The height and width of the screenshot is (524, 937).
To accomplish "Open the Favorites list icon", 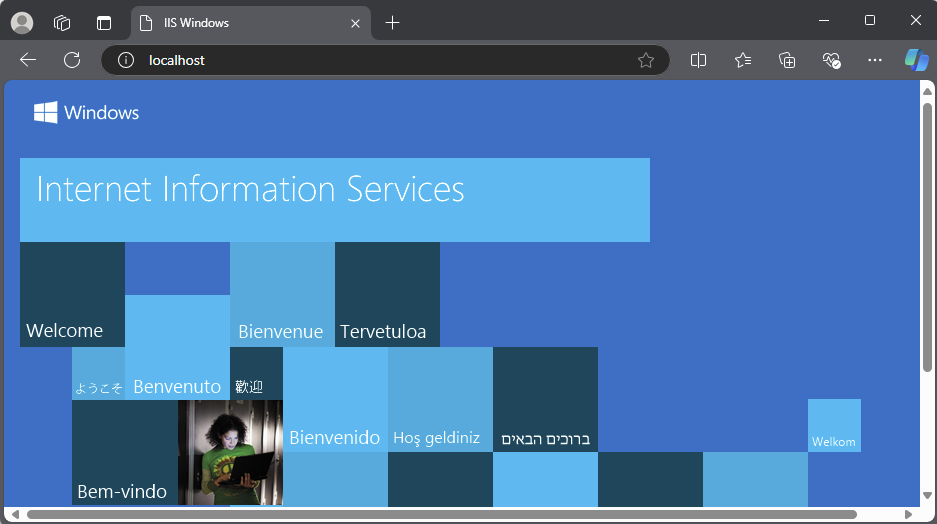I will (743, 60).
